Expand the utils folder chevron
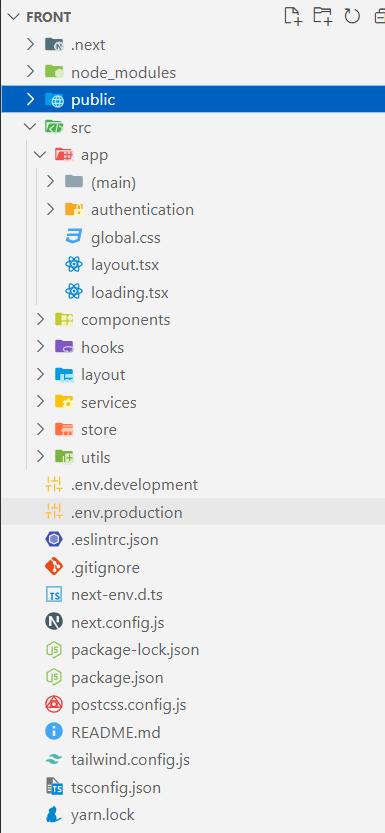The image size is (385, 833). tap(40, 457)
